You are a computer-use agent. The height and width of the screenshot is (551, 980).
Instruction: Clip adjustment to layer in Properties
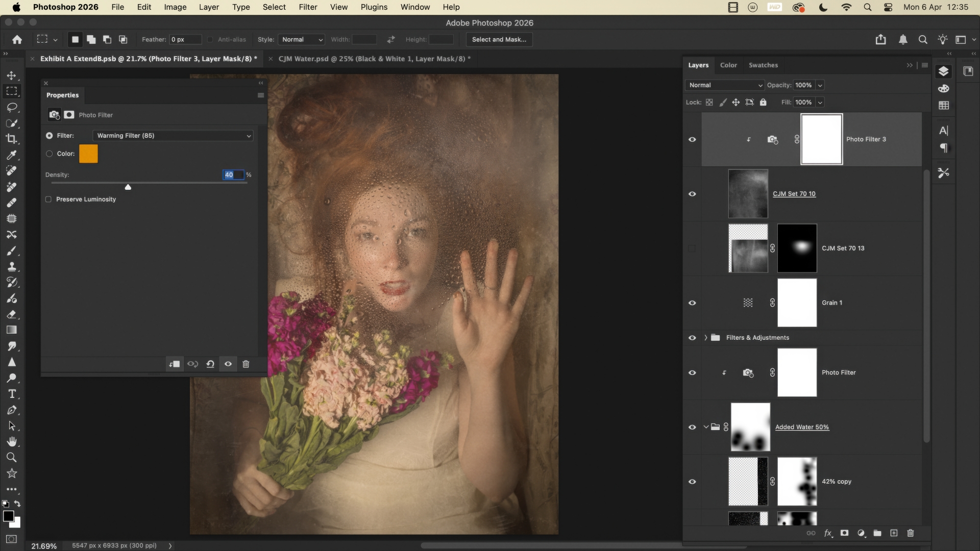175,364
